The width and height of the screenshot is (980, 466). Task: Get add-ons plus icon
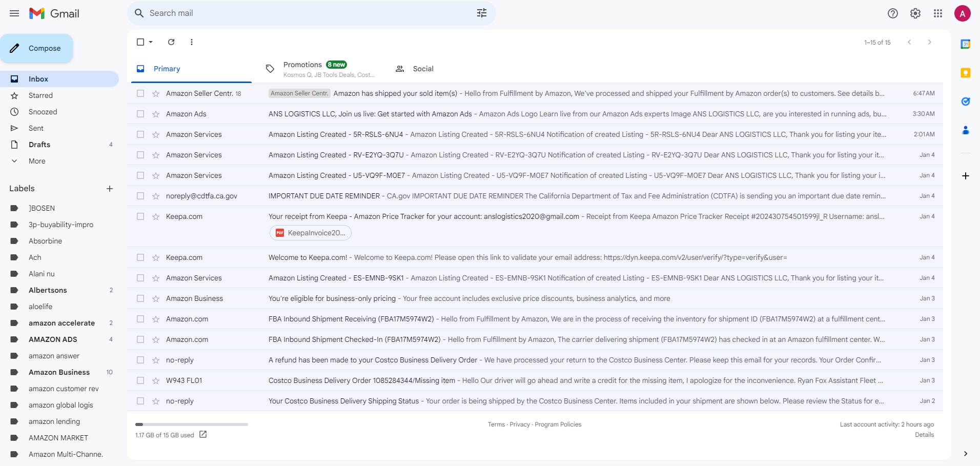tap(966, 176)
